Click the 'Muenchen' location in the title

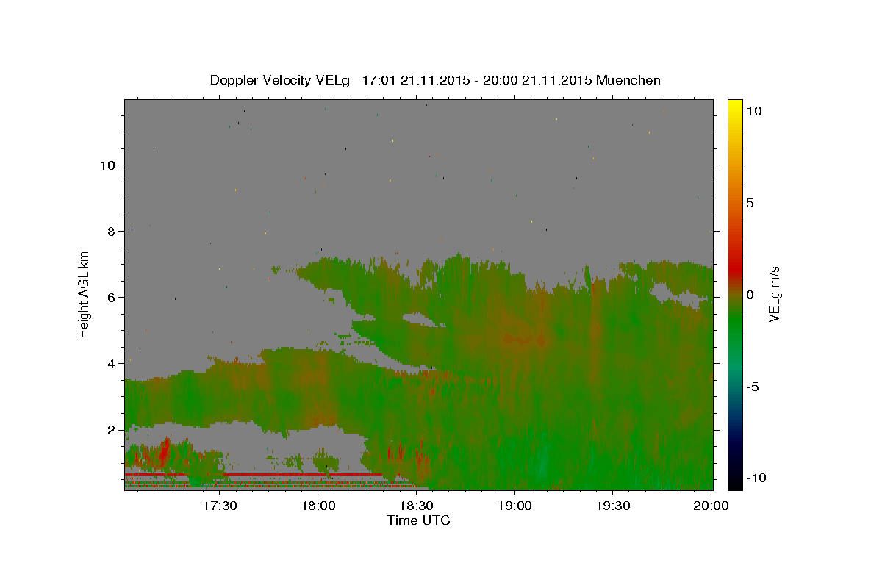pos(628,80)
